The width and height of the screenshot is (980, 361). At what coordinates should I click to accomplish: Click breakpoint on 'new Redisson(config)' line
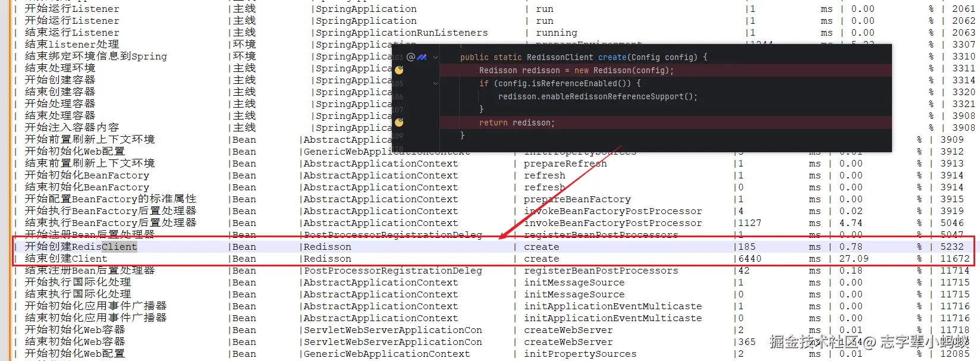399,70
